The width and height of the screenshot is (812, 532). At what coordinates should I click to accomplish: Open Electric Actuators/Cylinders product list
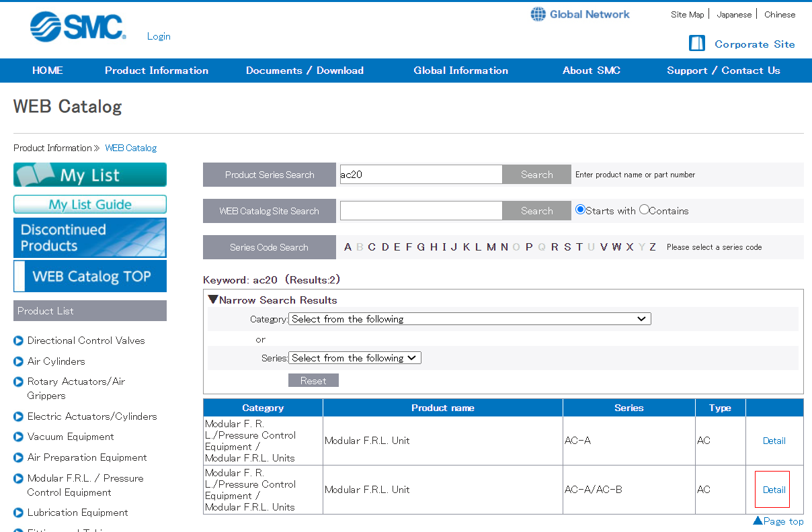pos(92,416)
